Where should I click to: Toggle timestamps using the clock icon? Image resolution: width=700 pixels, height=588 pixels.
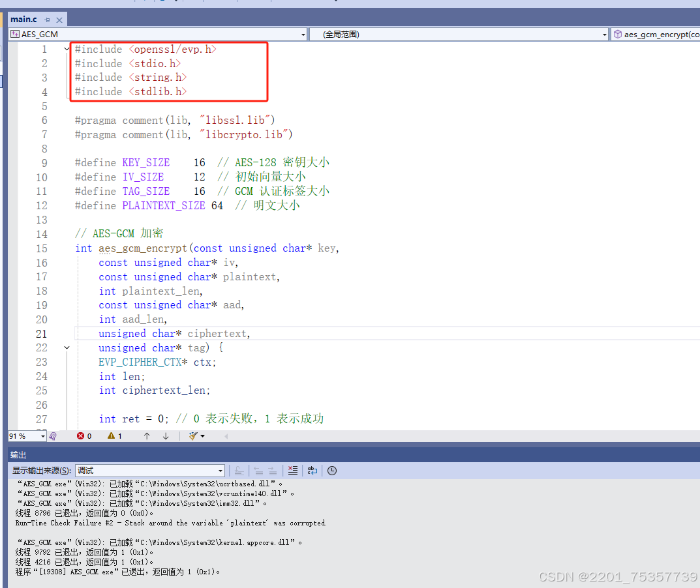(x=331, y=470)
